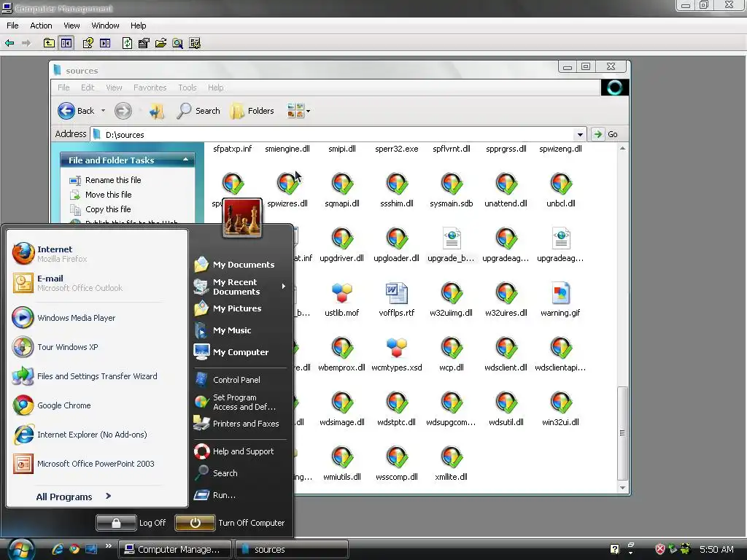747x560 pixels.
Task: Open My Documents folder
Action: (x=234, y=264)
